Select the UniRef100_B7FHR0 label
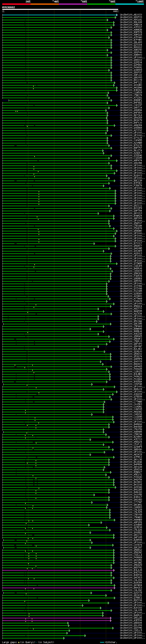 (x=131, y=40)
